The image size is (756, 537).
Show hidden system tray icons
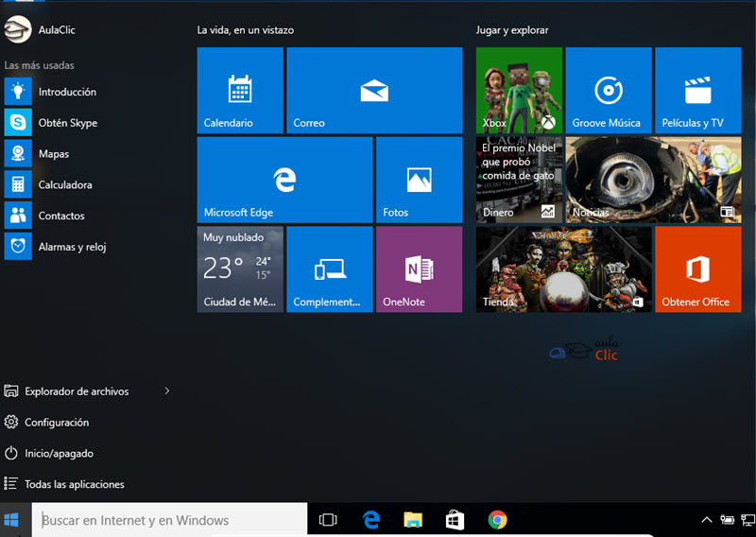(x=706, y=520)
